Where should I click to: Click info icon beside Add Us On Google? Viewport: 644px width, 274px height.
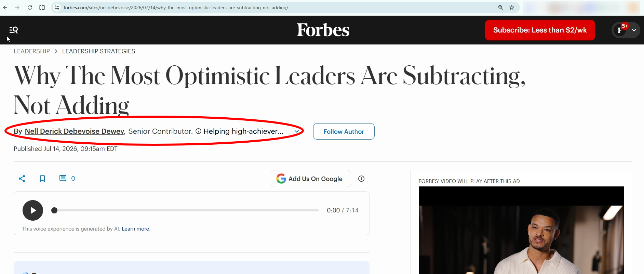pyautogui.click(x=361, y=179)
